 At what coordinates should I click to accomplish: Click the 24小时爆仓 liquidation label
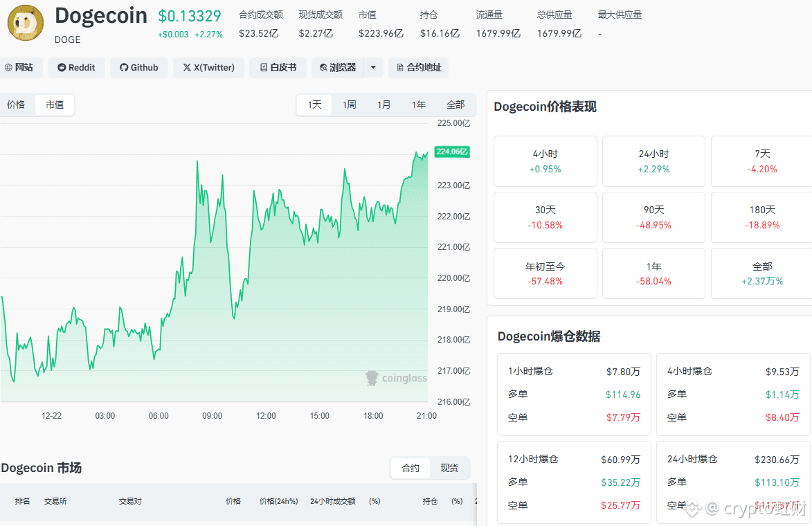[x=692, y=460]
